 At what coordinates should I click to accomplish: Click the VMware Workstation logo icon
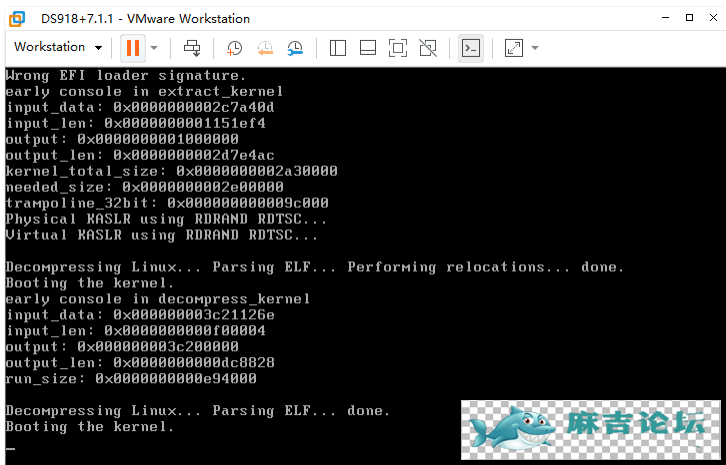[x=17, y=19]
